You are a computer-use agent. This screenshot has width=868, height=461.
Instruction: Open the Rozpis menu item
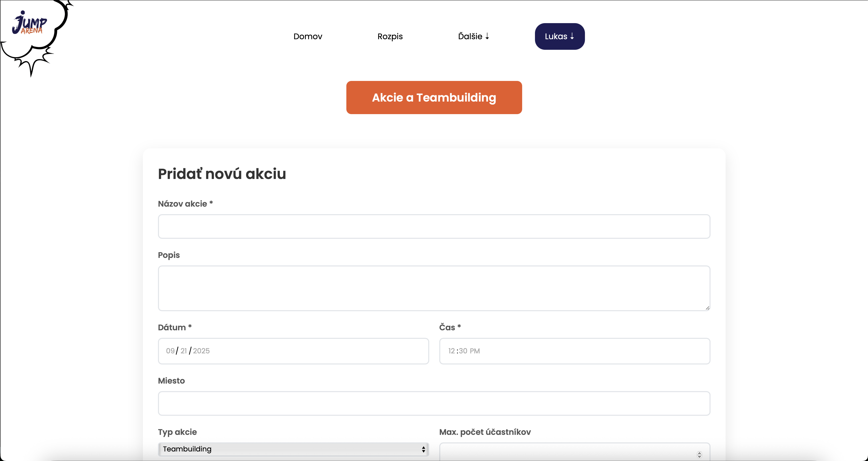coord(390,36)
